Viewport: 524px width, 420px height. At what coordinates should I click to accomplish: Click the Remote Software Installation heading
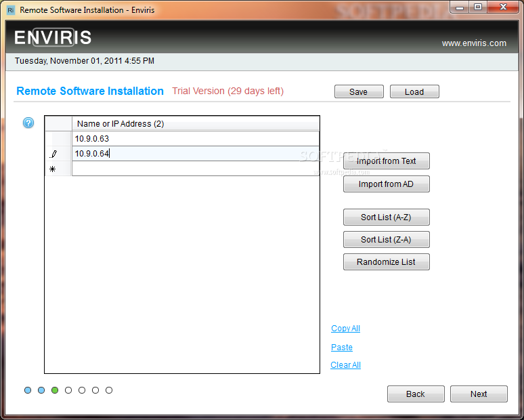(x=90, y=91)
